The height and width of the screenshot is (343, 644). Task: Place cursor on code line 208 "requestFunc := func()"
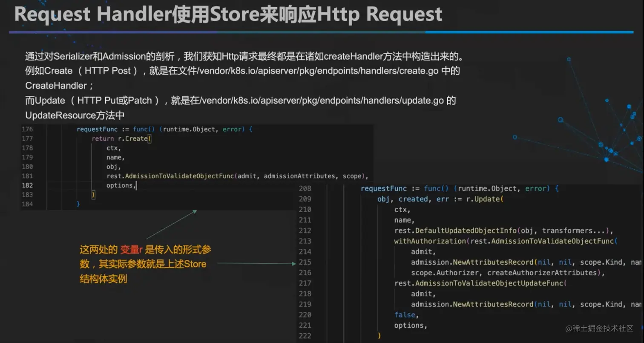[460, 188]
